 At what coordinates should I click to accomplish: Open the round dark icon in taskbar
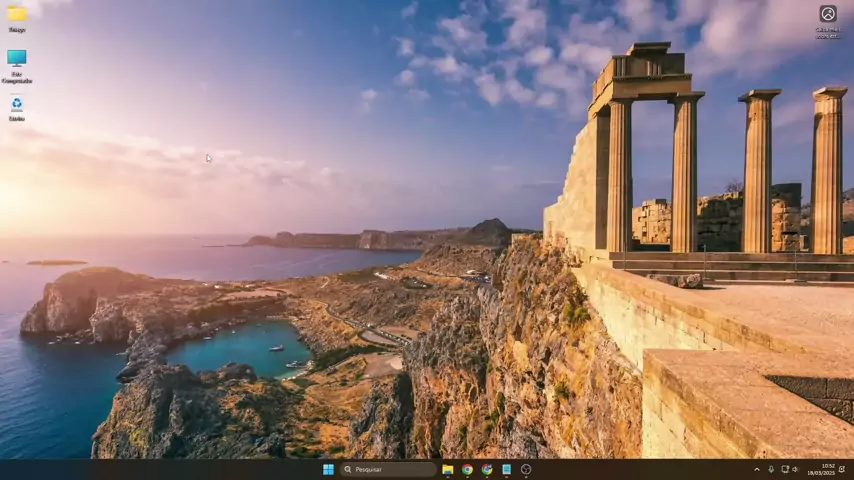526,469
